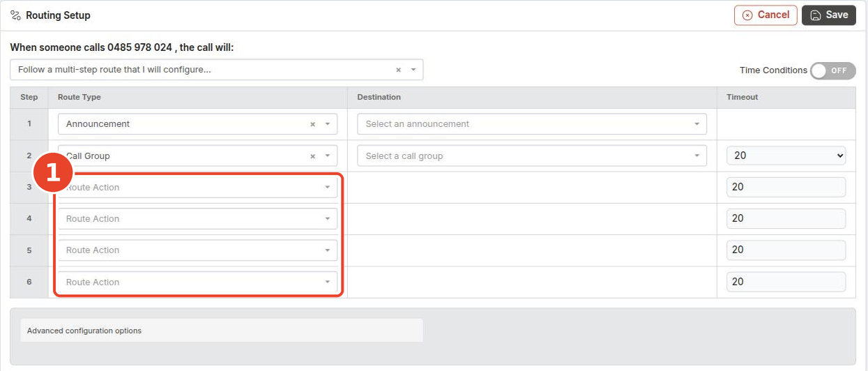Screen dimensions: 868x371
Task: Click the Step column header
Action: (29, 98)
